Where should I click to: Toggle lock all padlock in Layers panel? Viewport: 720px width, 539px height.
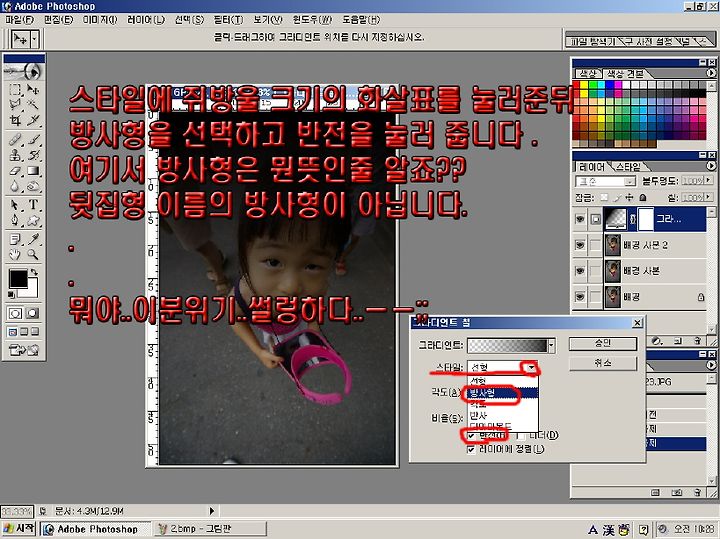point(643,197)
